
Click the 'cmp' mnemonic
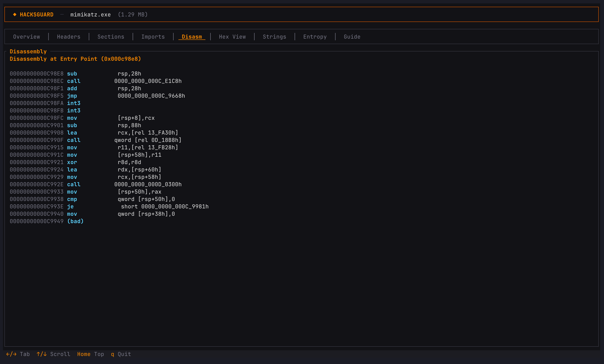tap(72, 199)
